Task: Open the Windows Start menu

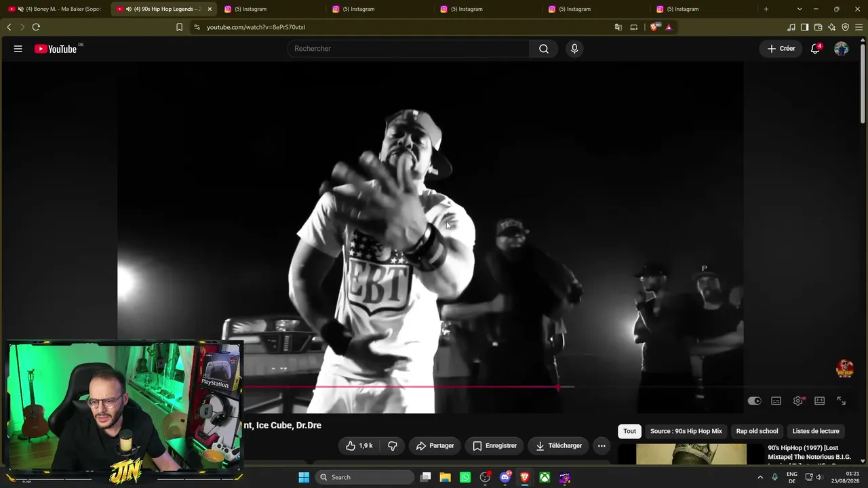Action: [304, 477]
